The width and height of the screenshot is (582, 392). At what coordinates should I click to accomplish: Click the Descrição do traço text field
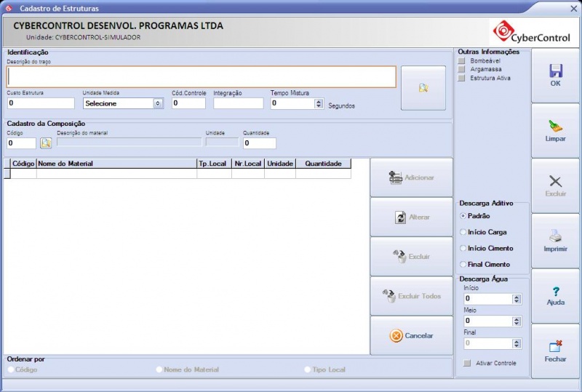pyautogui.click(x=202, y=77)
